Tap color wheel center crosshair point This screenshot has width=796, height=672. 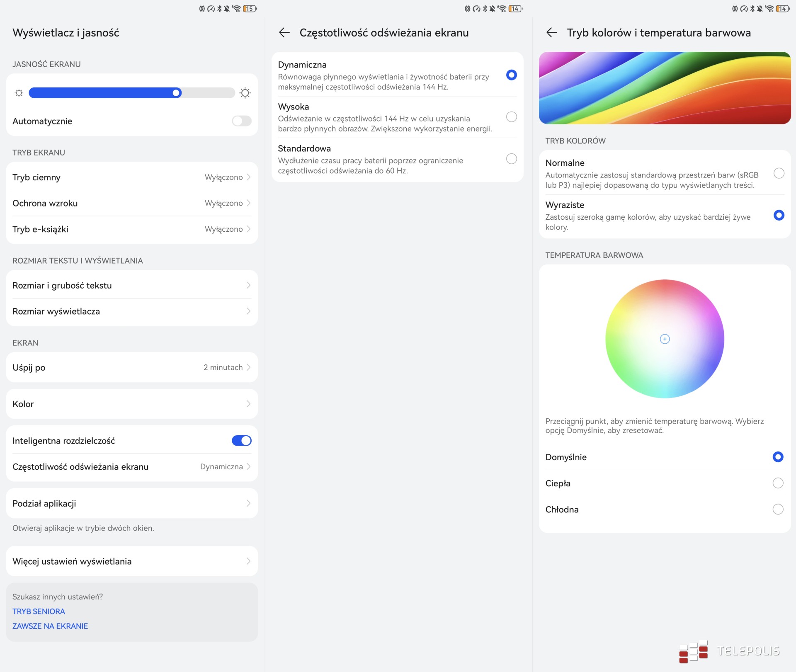click(665, 339)
